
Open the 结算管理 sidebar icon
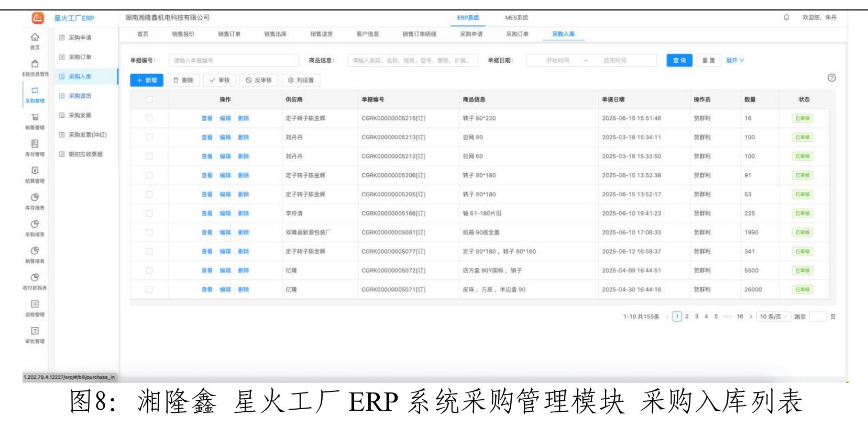35,170
